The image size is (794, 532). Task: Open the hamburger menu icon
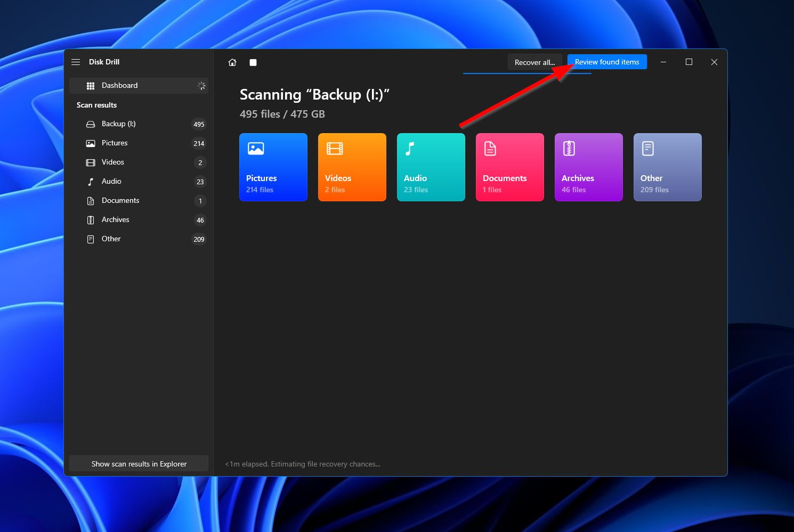tap(76, 62)
